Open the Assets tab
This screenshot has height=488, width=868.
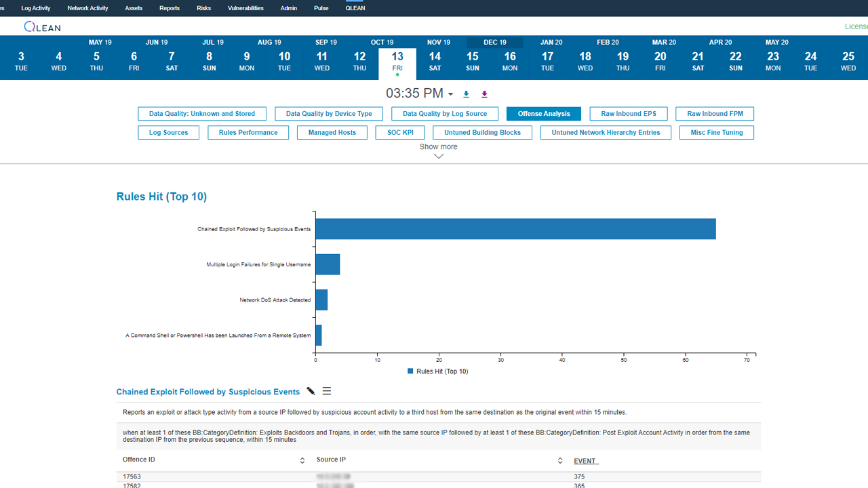[134, 8]
